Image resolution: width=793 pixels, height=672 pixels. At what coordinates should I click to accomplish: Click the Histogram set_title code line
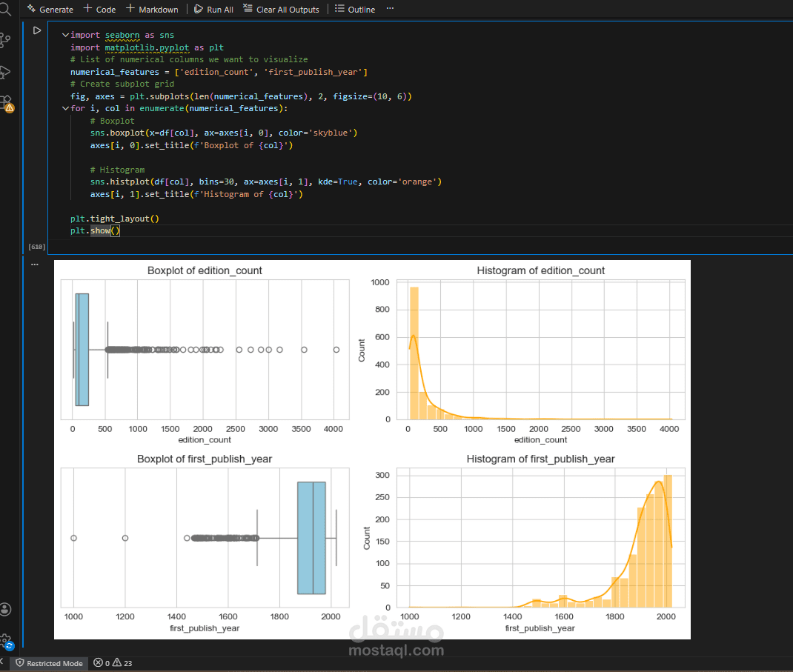point(196,194)
